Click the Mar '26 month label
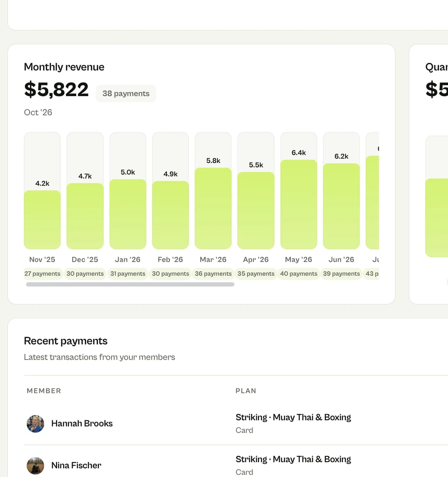The height and width of the screenshot is (477, 448). [213, 259]
